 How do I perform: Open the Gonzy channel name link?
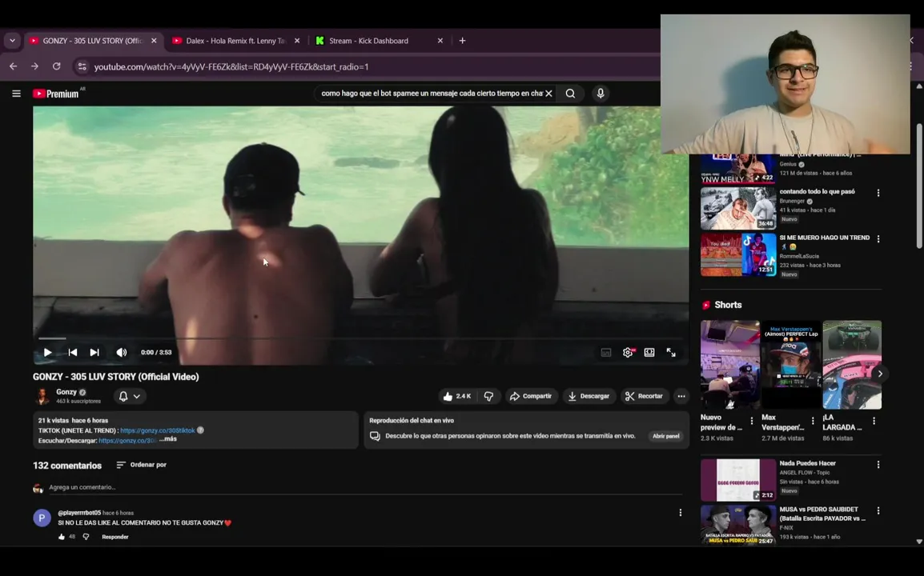tap(66, 392)
